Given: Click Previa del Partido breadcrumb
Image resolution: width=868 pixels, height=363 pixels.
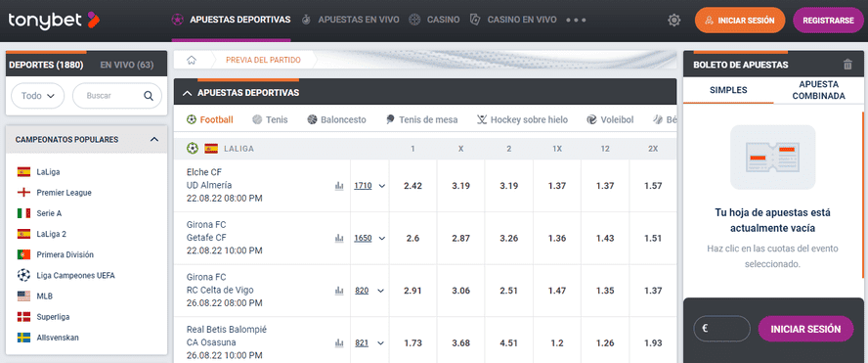Looking at the screenshot, I should [x=263, y=60].
